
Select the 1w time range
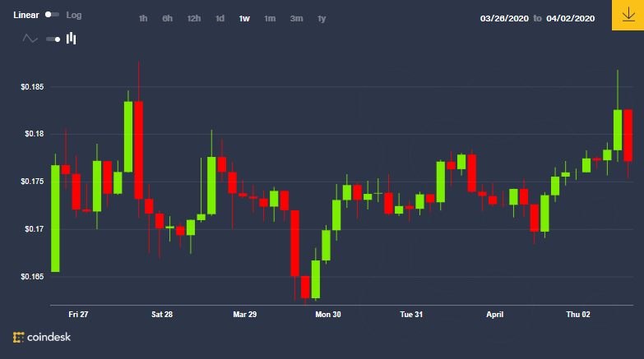(244, 18)
